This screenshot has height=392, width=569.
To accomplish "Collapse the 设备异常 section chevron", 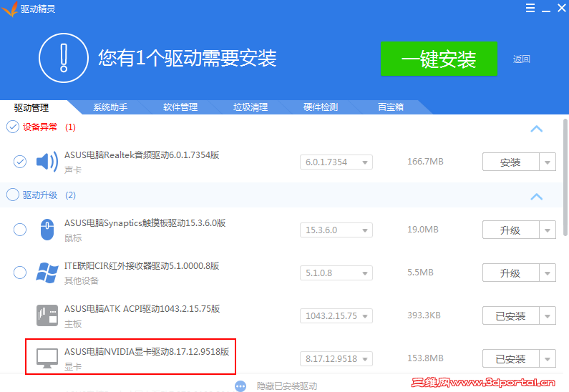I will pyautogui.click(x=536, y=129).
